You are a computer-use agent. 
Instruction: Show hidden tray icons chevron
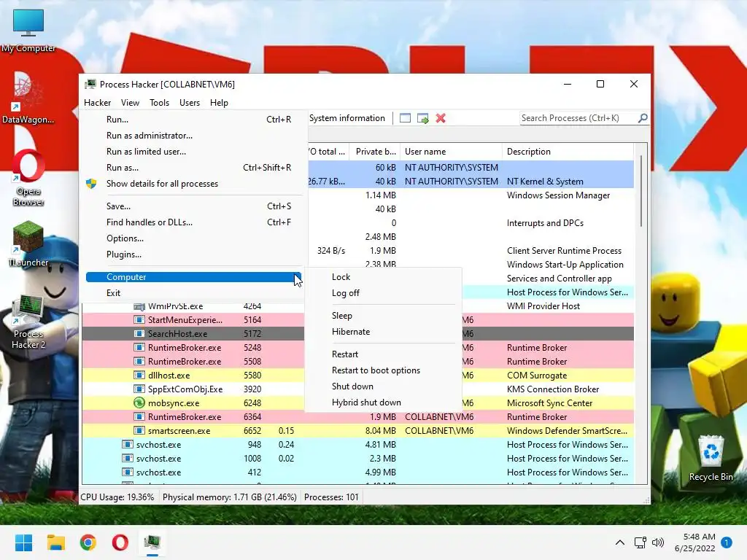tap(620, 542)
